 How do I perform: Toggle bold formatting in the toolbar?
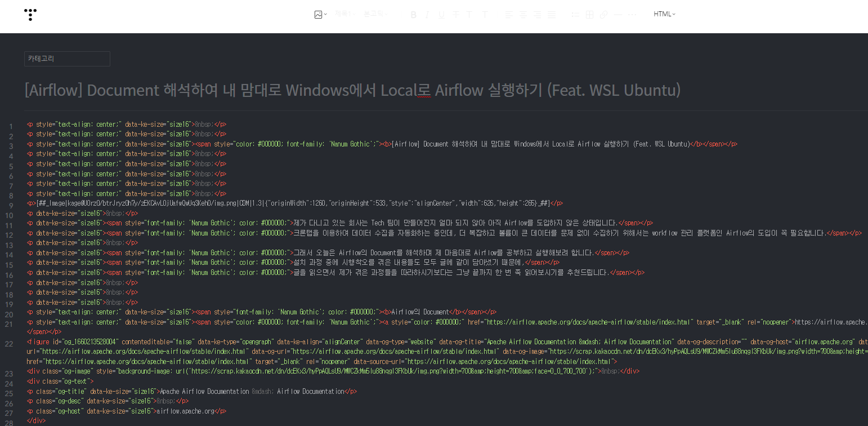coord(414,15)
